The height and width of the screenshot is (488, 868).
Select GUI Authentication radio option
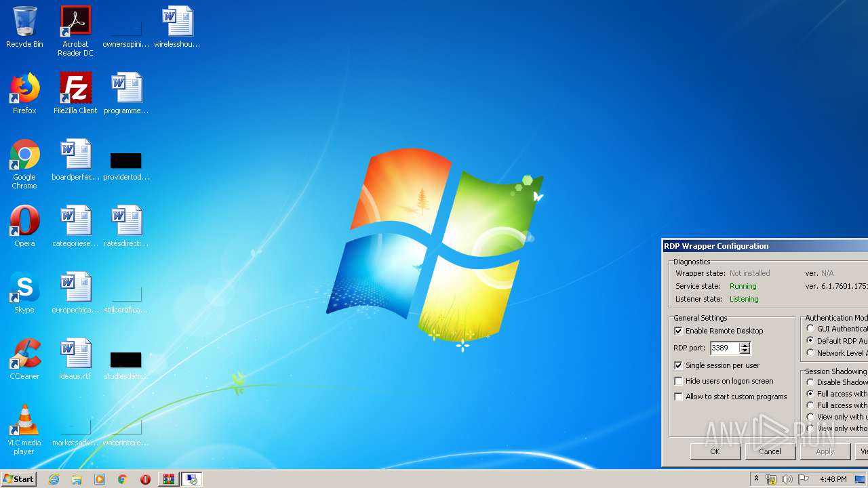810,329
